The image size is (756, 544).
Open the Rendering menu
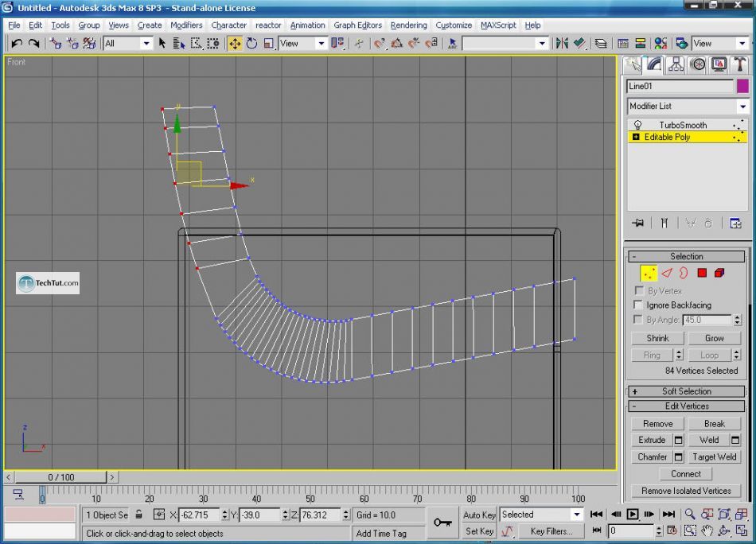(409, 25)
